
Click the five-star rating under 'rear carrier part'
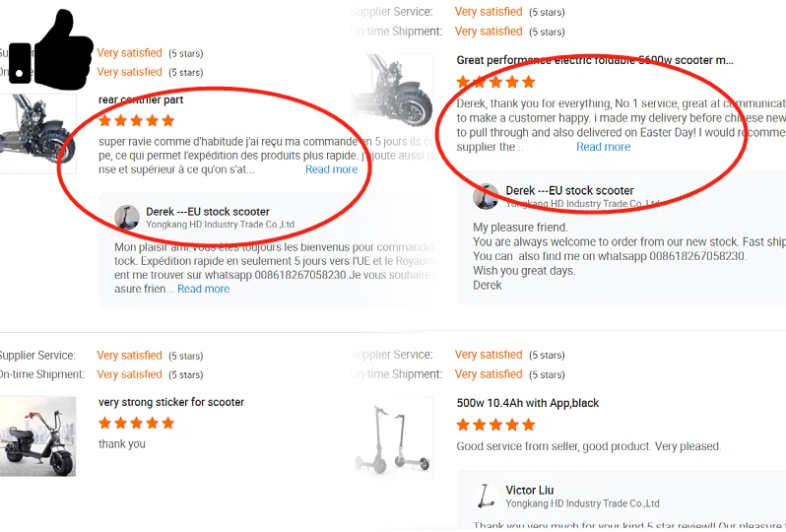click(x=137, y=121)
